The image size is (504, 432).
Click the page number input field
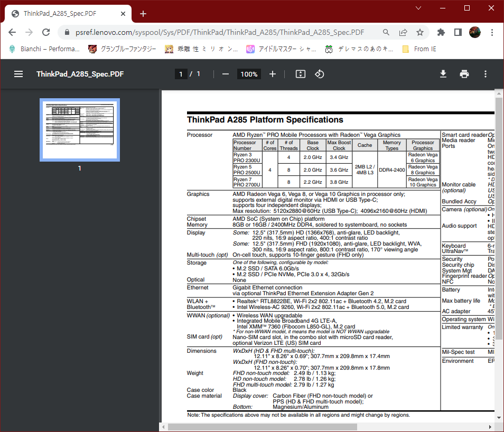(x=181, y=74)
